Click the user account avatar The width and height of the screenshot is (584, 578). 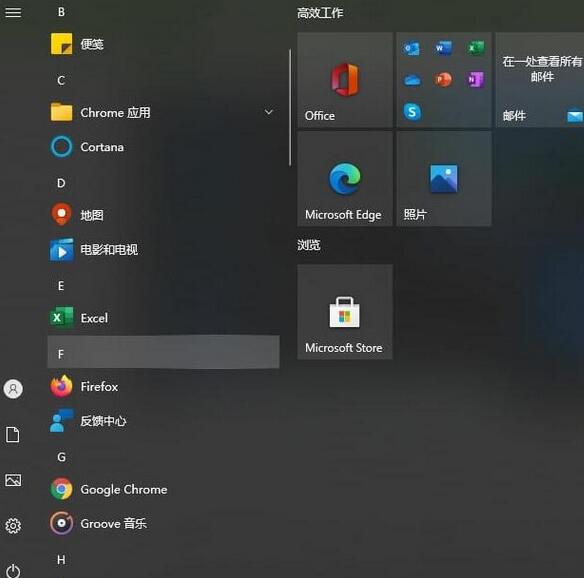coord(13,389)
